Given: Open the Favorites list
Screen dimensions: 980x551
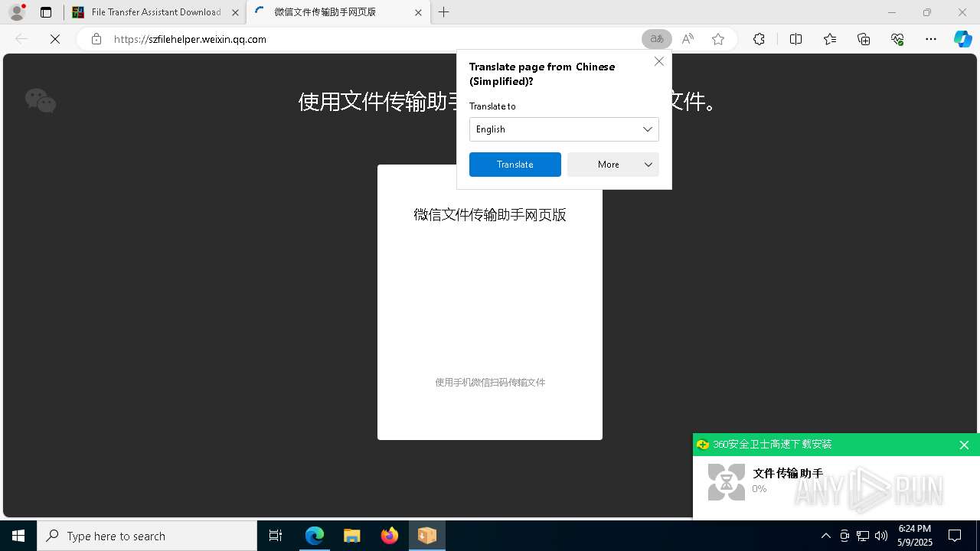Looking at the screenshot, I should pyautogui.click(x=830, y=39).
